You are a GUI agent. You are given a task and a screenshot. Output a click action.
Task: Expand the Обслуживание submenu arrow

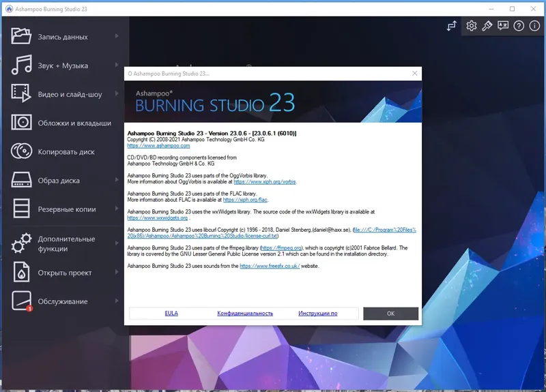(117, 301)
